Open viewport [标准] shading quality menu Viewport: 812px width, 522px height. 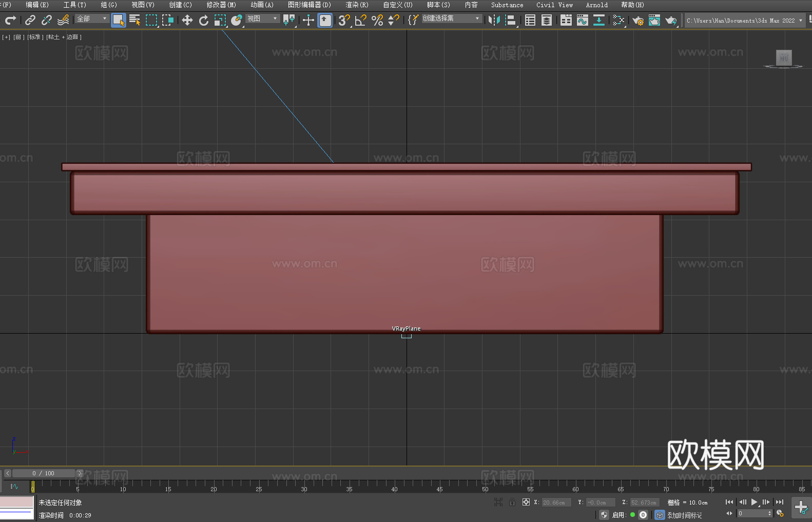[x=35, y=37]
